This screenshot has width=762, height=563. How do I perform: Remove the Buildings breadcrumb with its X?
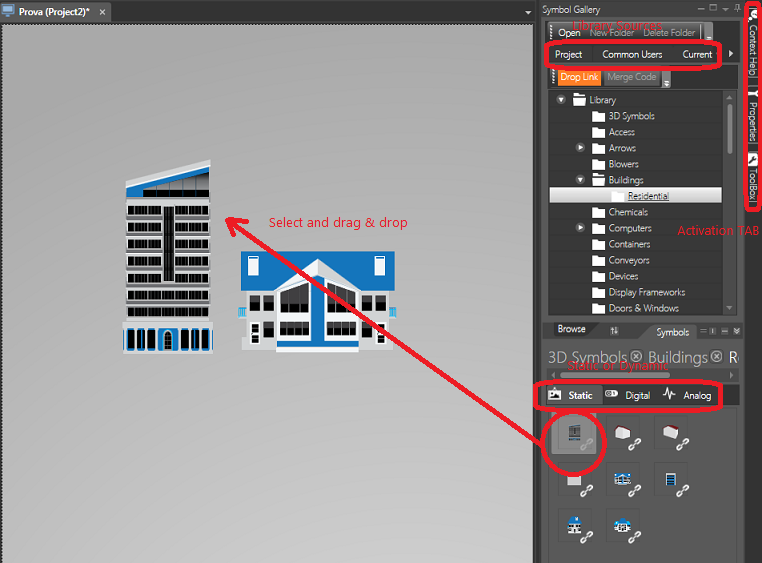tap(717, 357)
